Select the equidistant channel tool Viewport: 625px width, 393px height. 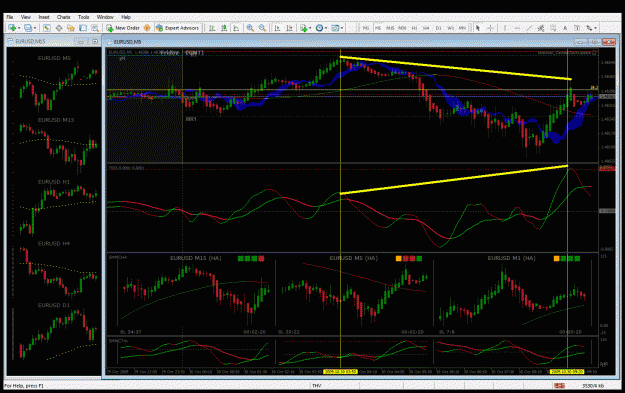[x=541, y=28]
